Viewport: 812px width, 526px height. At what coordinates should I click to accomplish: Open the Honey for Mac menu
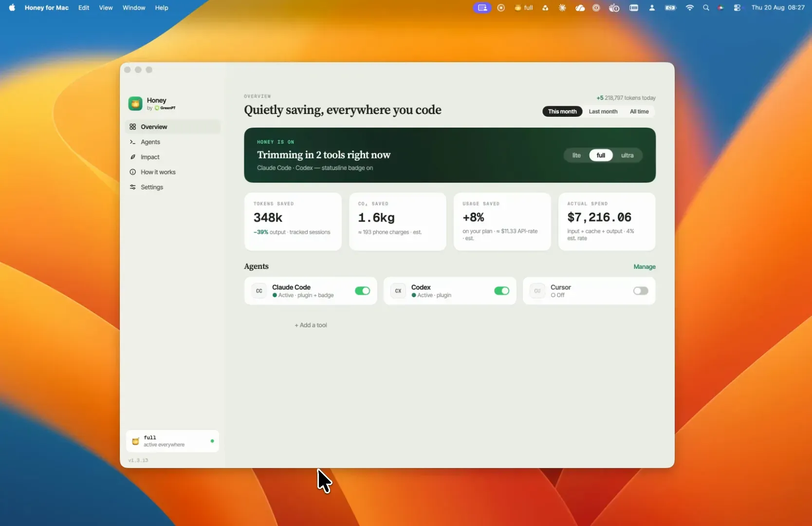tap(47, 8)
